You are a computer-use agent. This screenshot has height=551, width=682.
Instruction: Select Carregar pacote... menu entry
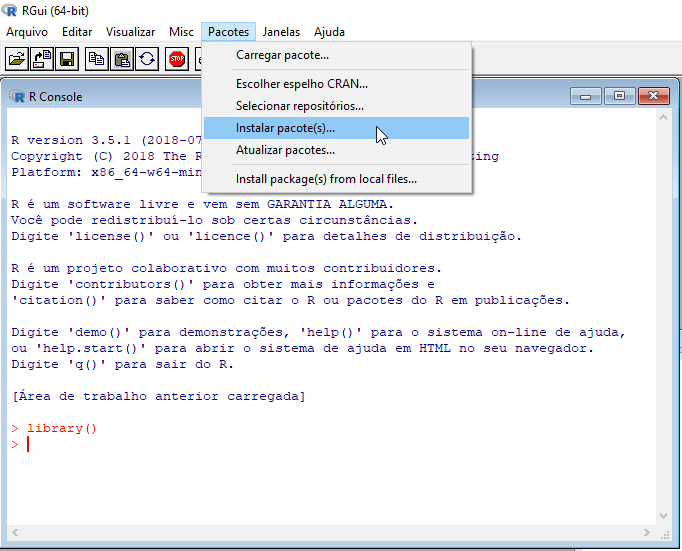point(282,55)
